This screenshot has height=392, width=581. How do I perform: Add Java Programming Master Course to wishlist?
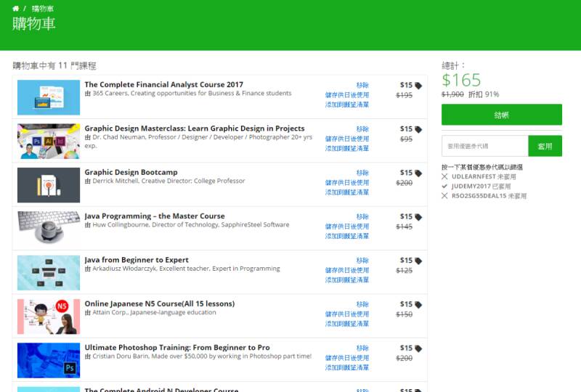point(347,236)
